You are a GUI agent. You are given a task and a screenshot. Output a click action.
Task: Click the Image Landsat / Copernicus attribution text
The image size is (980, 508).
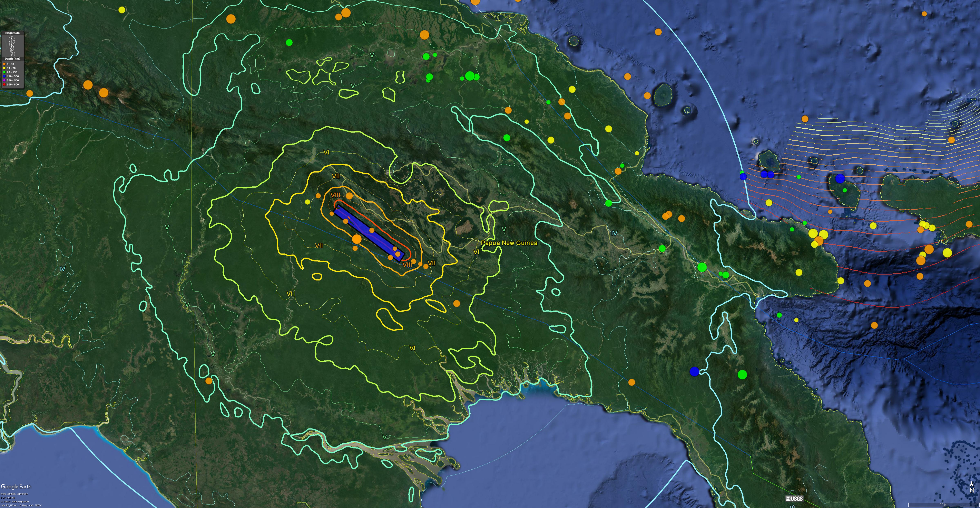pos(14,494)
